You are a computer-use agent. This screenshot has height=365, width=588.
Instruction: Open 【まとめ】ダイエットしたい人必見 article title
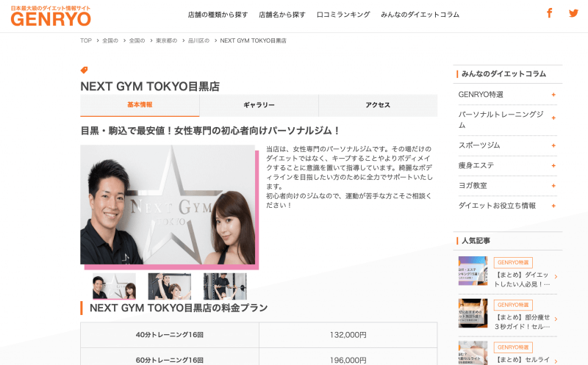click(x=522, y=280)
